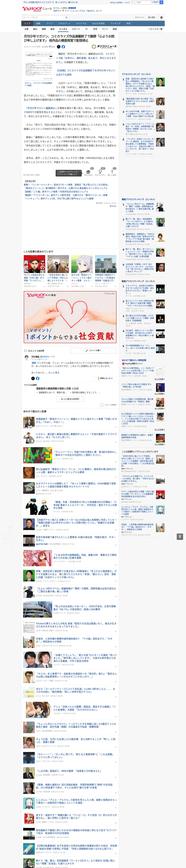Switch to the ライブ tab
Image resolution: width=186 pixels, height=868 pixels.
coord(49,24)
